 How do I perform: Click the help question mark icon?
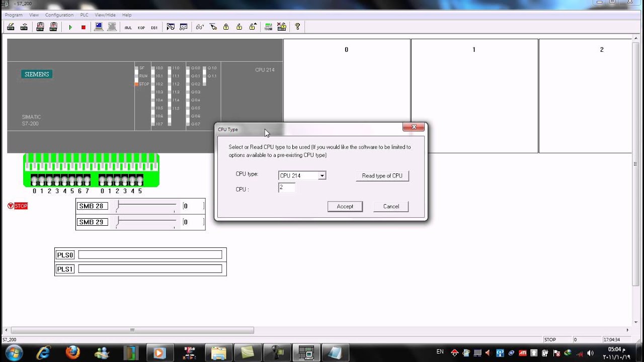297,27
